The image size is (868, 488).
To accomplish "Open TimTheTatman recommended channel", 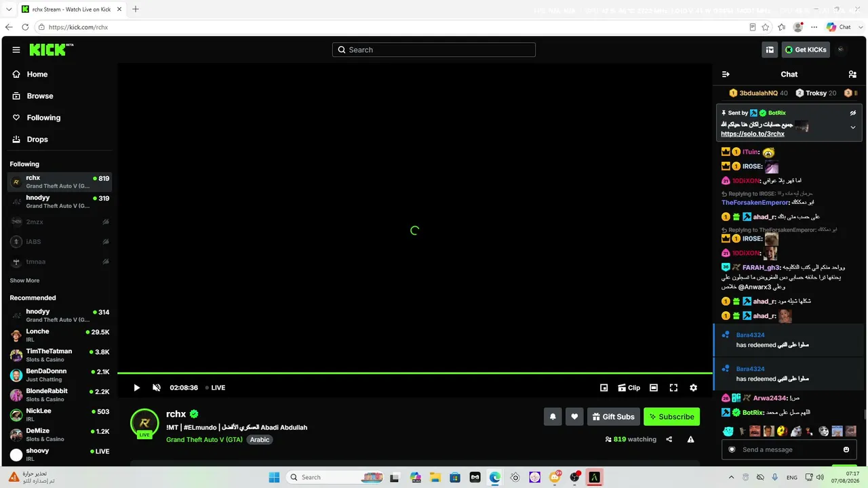I will [x=60, y=355].
